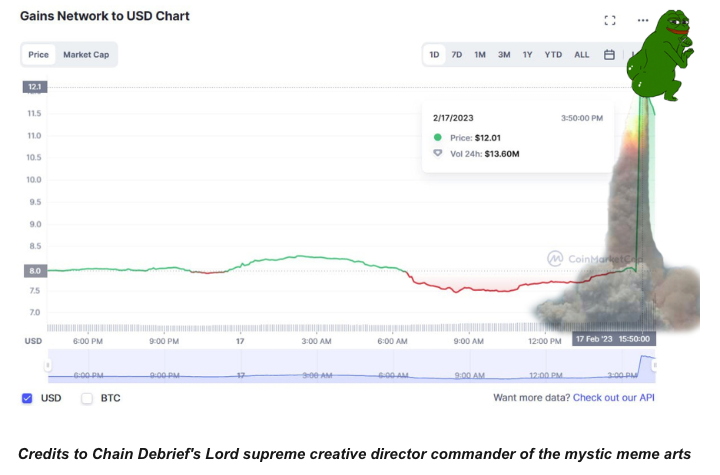720x475 pixels.
Task: Click the 9:00 AM x-axis label
Action: [468, 341]
